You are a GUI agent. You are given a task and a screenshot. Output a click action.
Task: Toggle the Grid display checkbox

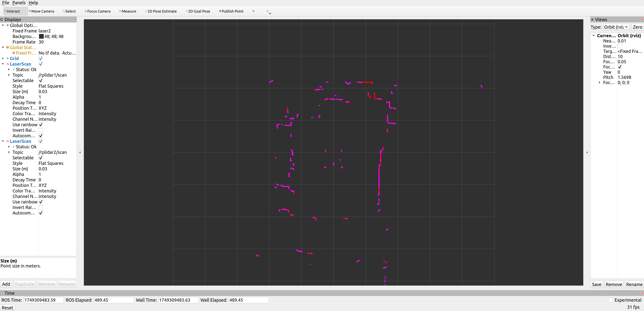point(41,58)
